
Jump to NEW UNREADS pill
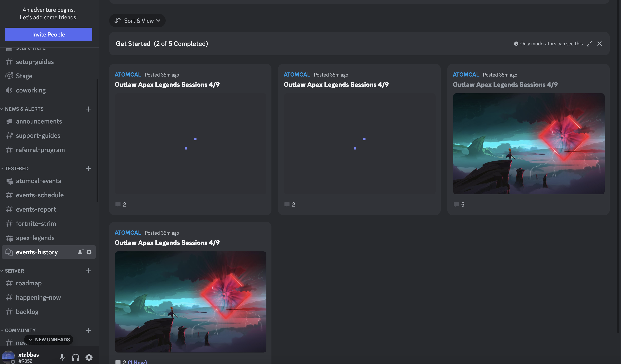pyautogui.click(x=49, y=340)
